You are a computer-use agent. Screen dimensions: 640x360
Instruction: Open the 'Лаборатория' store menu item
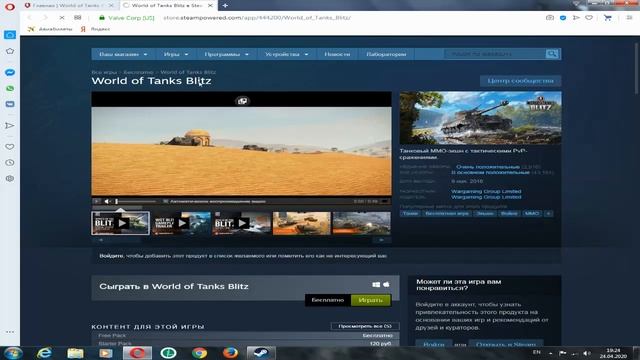pos(386,54)
